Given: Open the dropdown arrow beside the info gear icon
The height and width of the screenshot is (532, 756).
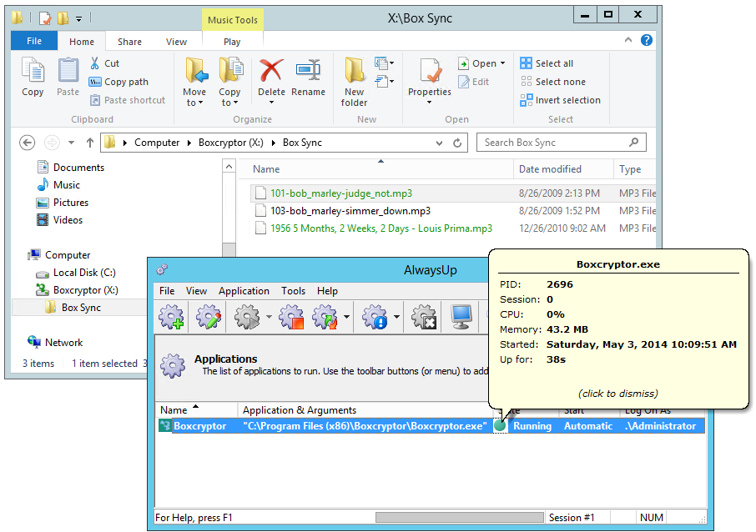Looking at the screenshot, I should [x=396, y=317].
